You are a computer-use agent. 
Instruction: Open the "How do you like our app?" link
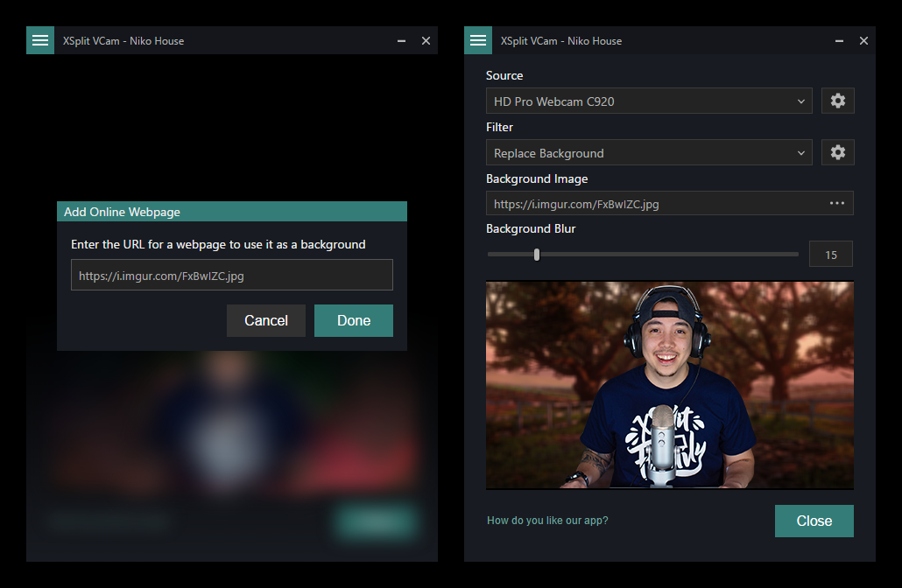pos(547,521)
